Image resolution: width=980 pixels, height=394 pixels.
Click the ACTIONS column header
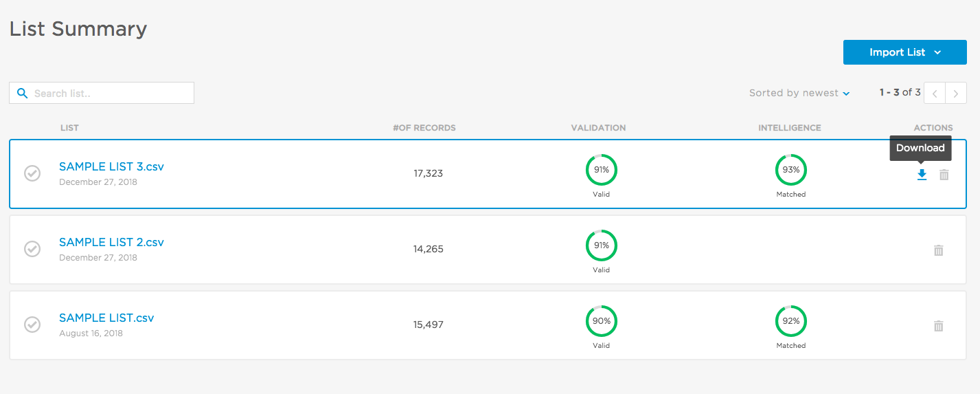933,128
